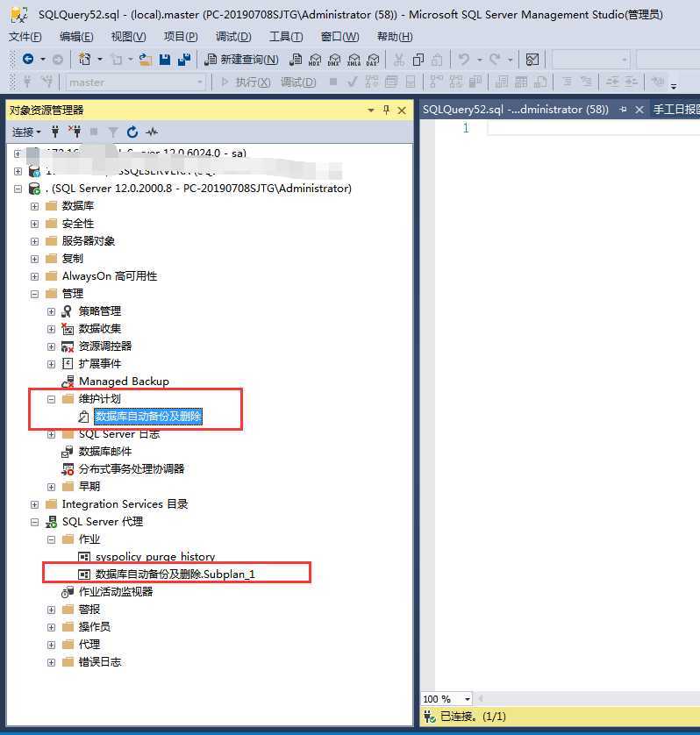Open the Project menu
The height and width of the screenshot is (735, 700).
[181, 37]
